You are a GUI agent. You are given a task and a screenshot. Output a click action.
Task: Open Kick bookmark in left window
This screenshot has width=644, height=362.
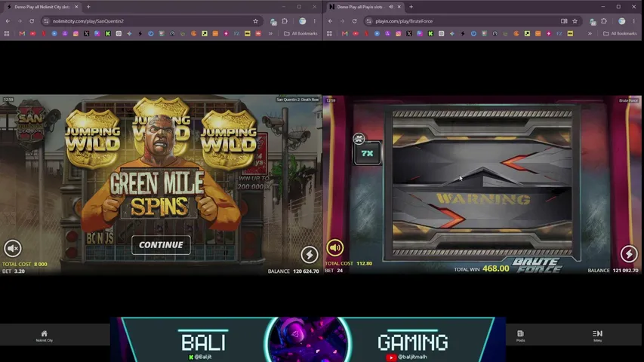pyautogui.click(x=108, y=34)
